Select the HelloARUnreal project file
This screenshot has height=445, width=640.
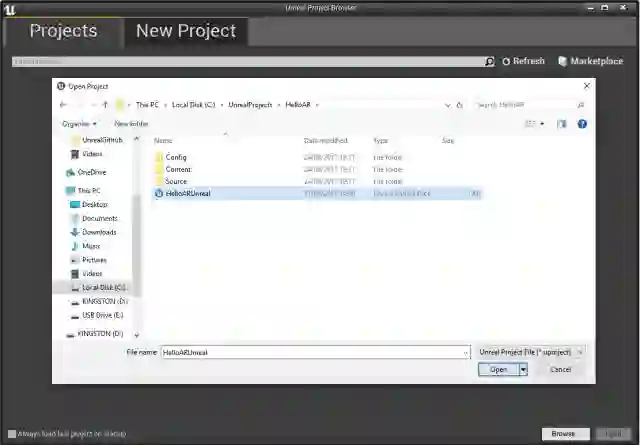click(x=317, y=193)
